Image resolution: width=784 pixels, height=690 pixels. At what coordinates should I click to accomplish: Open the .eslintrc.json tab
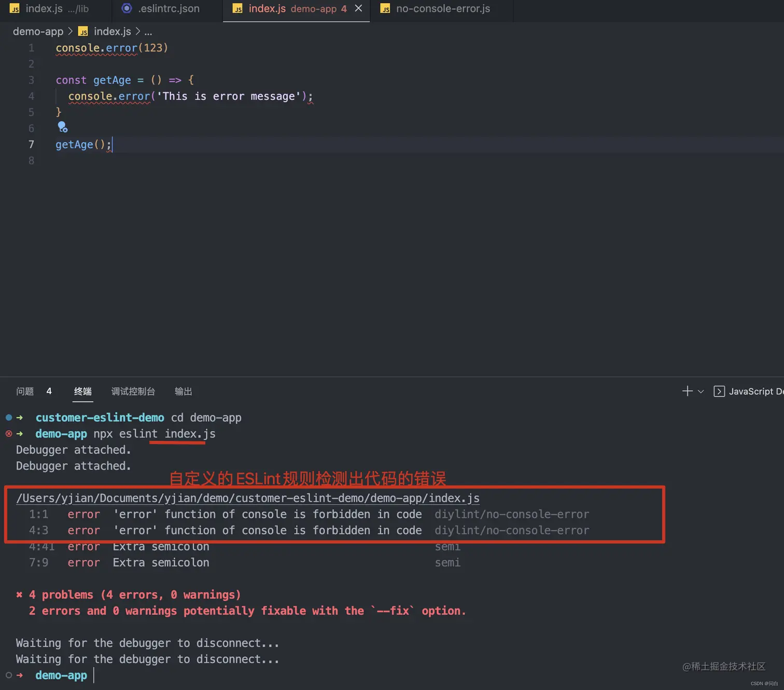tap(168, 9)
